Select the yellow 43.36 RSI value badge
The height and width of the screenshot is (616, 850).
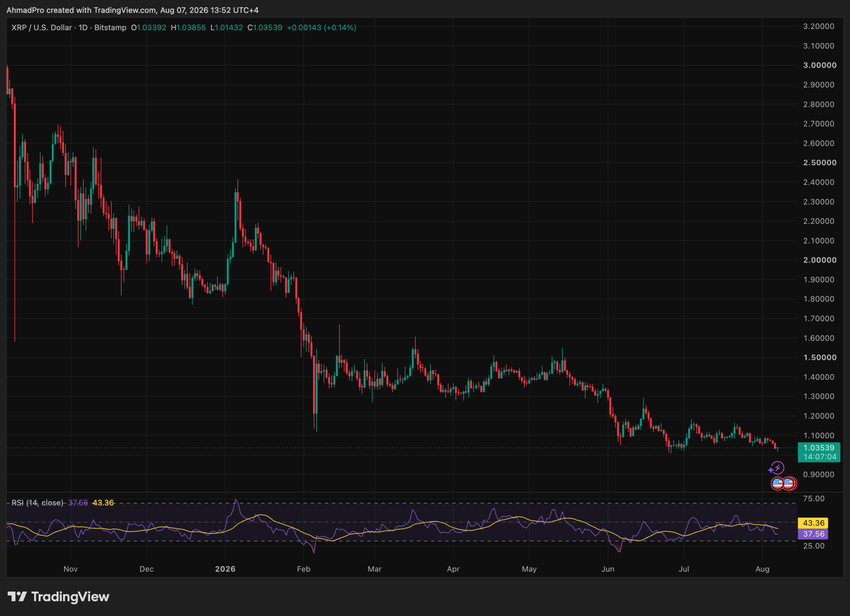pyautogui.click(x=813, y=523)
